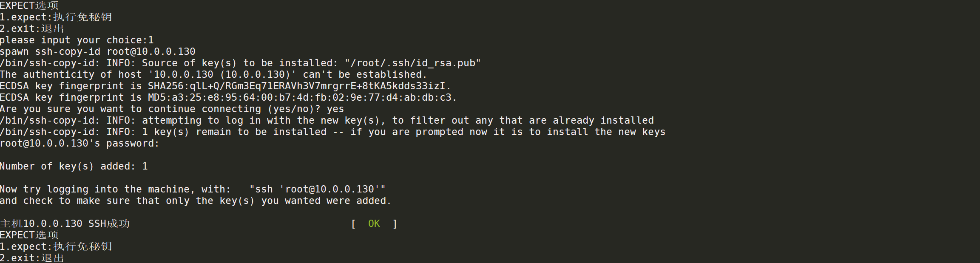The width and height of the screenshot is (980, 263).
Task: Click the quoted "ssh 'root@10.0.0.130'" command
Action: (x=317, y=189)
